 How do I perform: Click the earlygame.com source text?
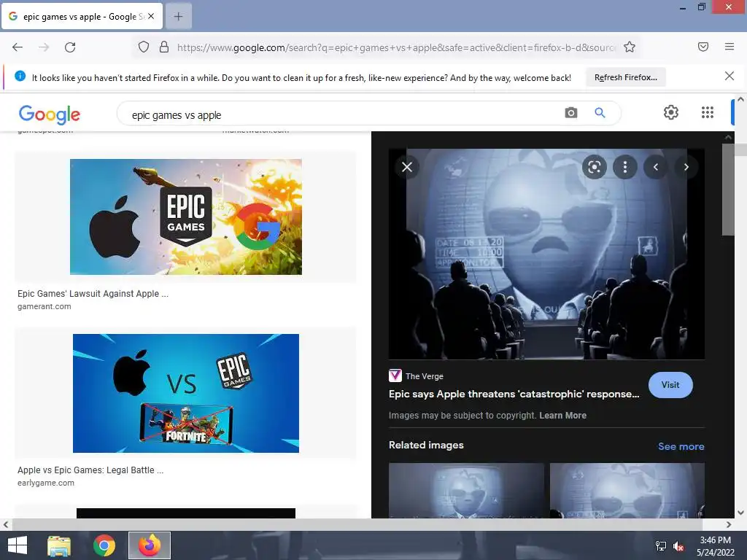tap(46, 483)
